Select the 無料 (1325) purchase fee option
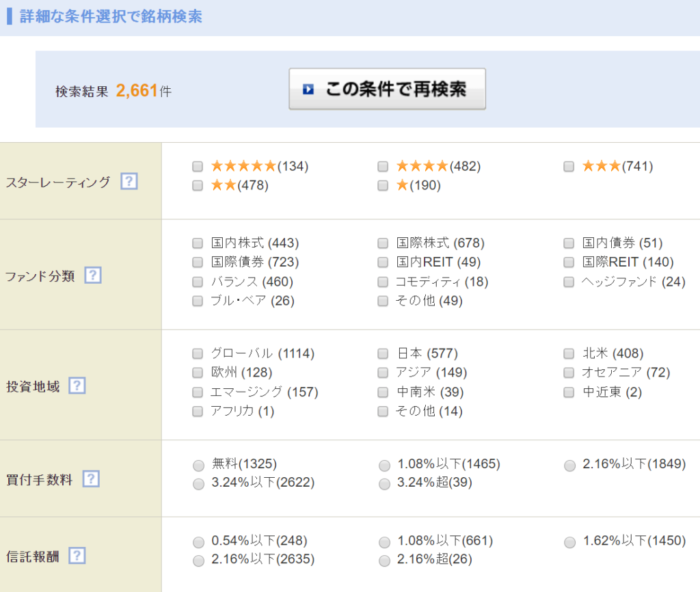700x592 pixels. (198, 464)
